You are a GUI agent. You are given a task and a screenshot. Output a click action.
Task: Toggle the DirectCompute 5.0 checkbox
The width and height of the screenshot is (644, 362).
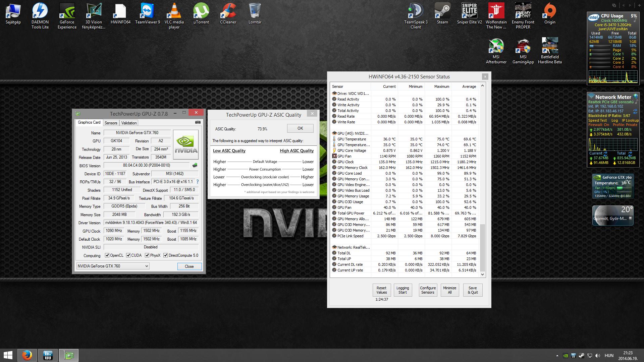click(165, 255)
